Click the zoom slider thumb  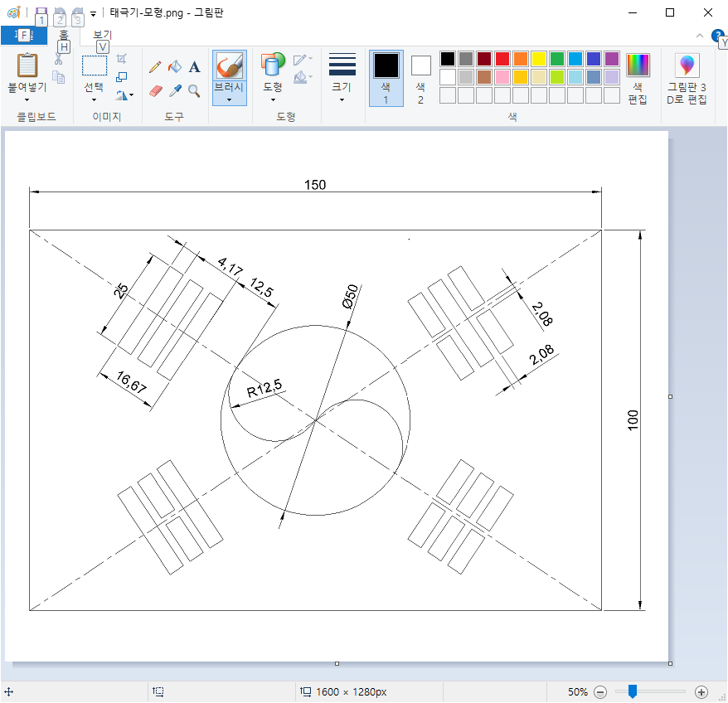coord(633,691)
